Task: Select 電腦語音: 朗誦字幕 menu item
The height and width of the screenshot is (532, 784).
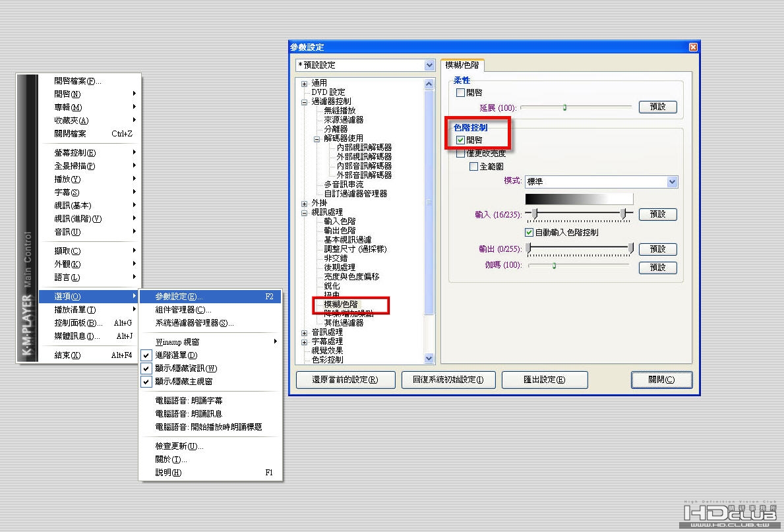Action: [210, 401]
